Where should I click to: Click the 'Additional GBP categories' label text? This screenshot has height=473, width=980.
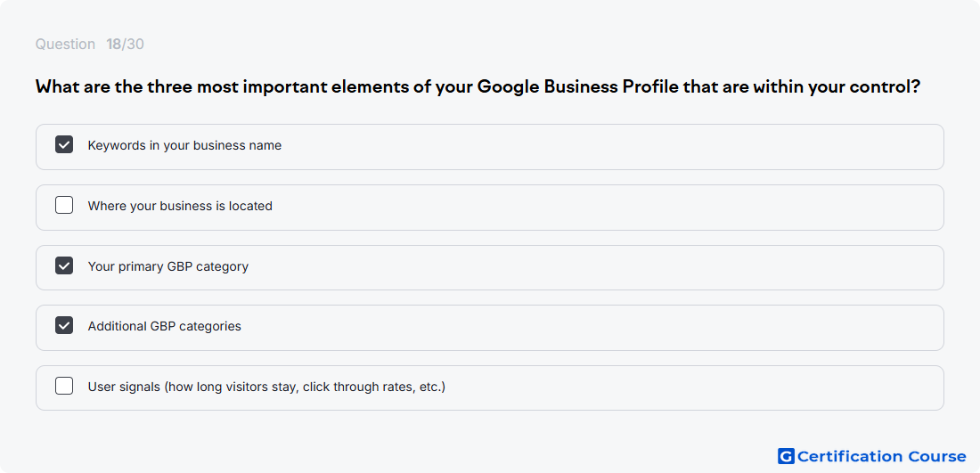click(x=165, y=326)
